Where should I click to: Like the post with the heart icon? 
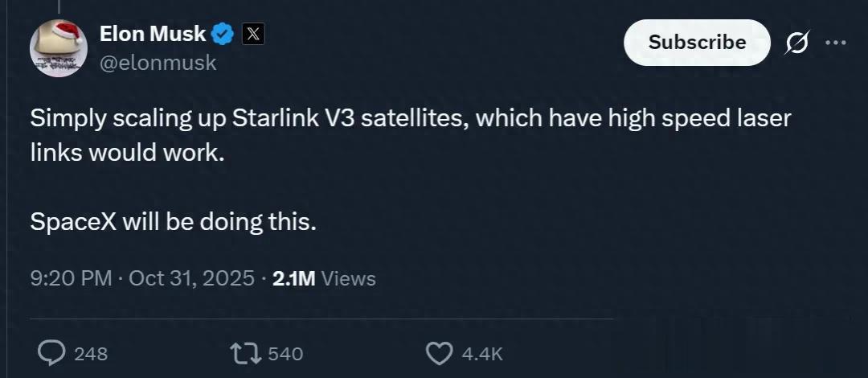pos(439,352)
